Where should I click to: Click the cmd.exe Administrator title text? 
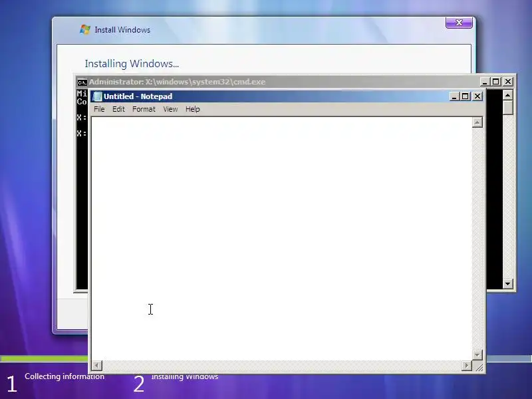[177, 82]
